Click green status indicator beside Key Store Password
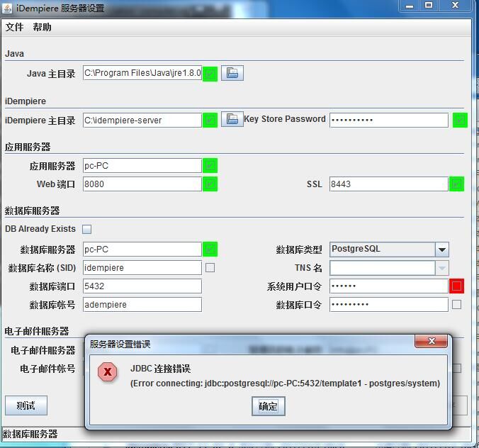 pos(460,120)
